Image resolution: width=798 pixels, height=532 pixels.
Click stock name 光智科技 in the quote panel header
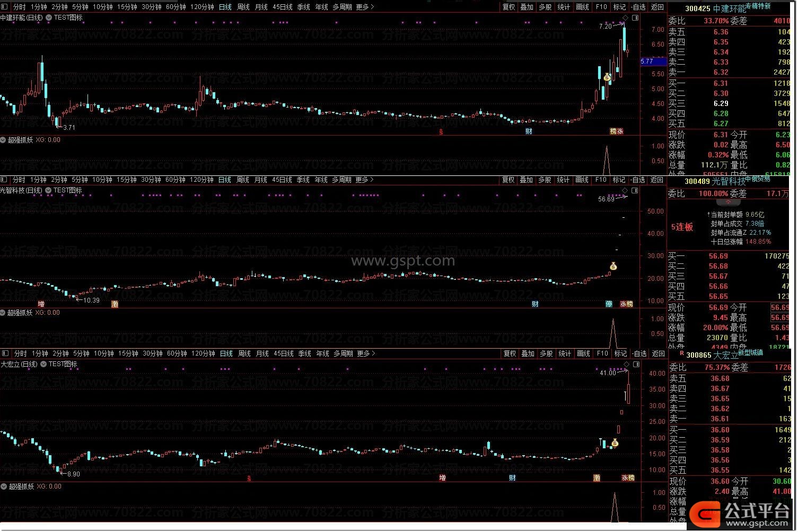pyautogui.click(x=729, y=181)
